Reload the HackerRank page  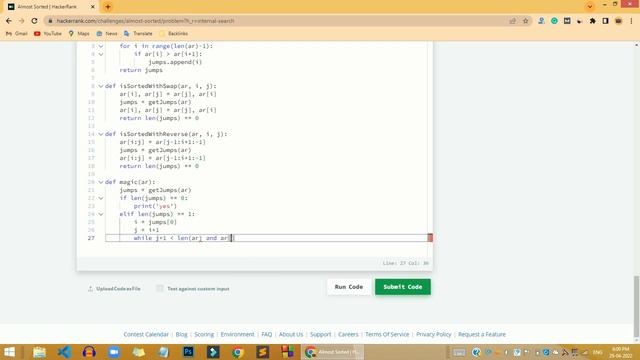tap(34, 21)
